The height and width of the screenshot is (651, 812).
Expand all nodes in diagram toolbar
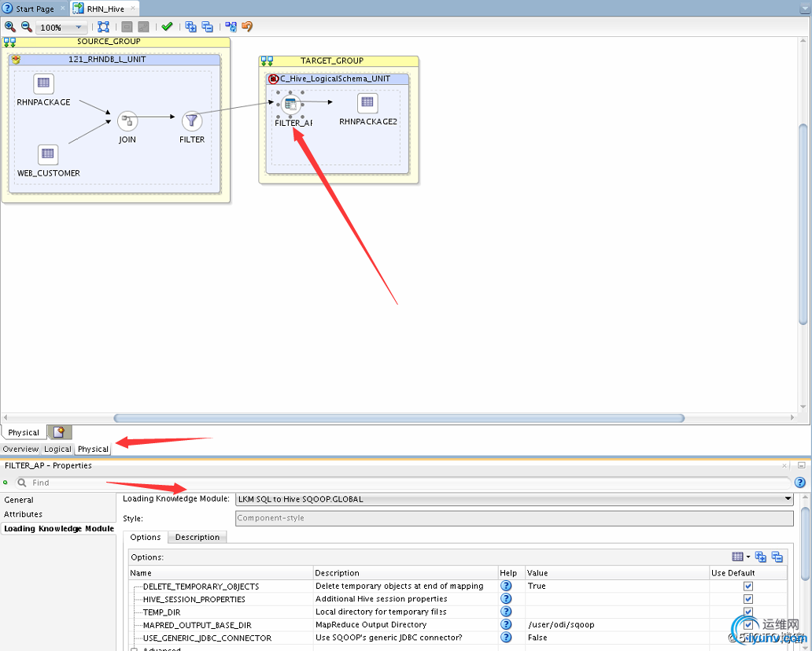(190, 27)
